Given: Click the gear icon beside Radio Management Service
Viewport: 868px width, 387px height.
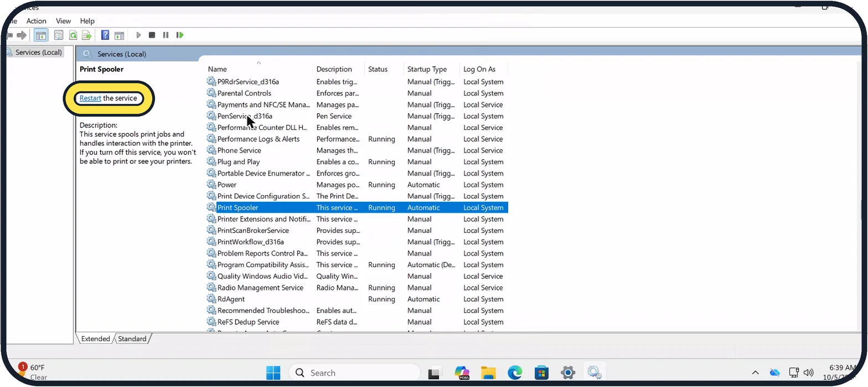Looking at the screenshot, I should (x=211, y=287).
